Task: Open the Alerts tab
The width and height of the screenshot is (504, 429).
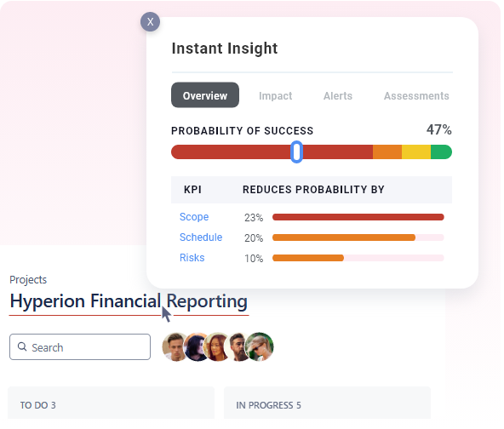Action: [338, 96]
